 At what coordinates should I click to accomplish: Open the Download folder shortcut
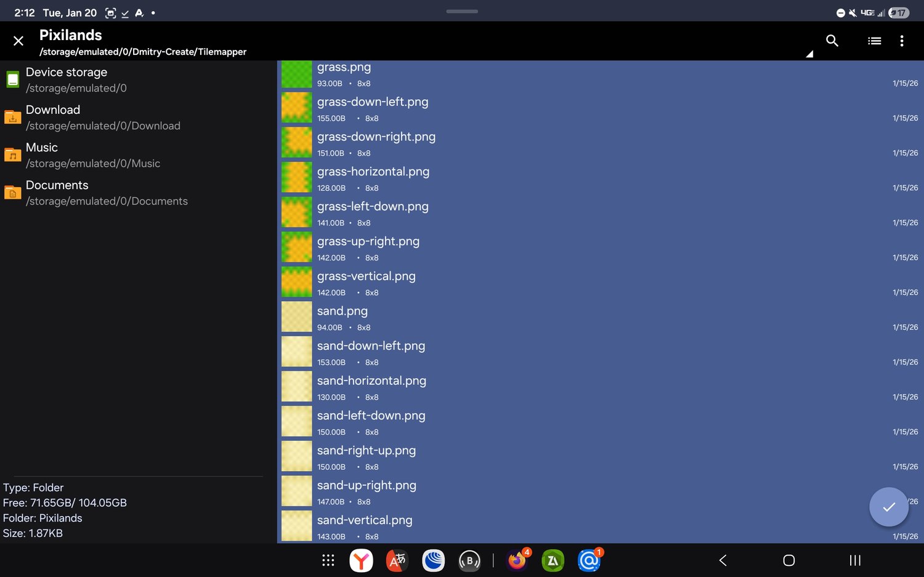pyautogui.click(x=139, y=117)
